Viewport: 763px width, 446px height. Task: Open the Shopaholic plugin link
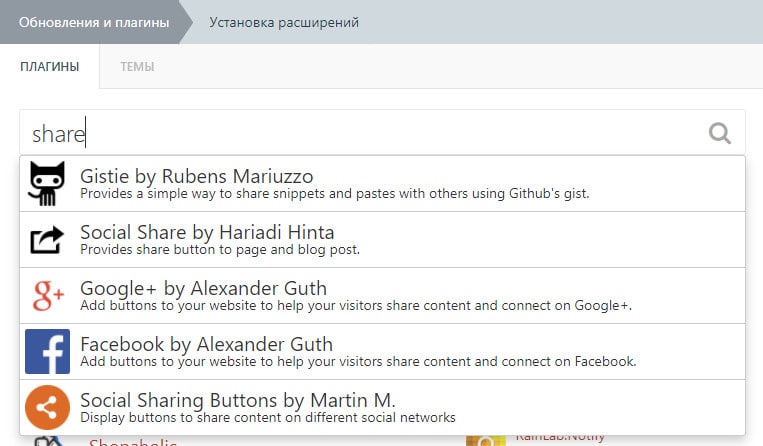[x=133, y=442]
